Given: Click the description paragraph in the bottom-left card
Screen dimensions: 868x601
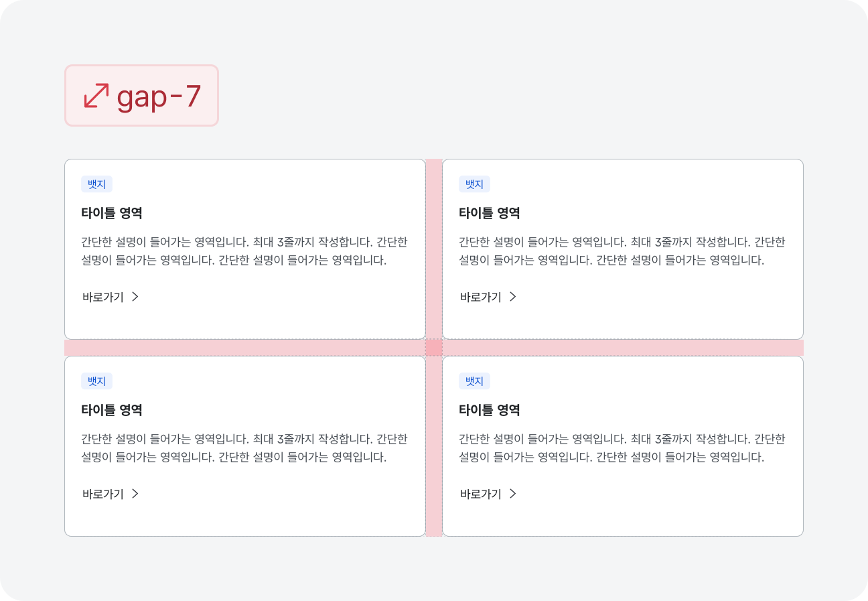Looking at the screenshot, I should (244, 448).
